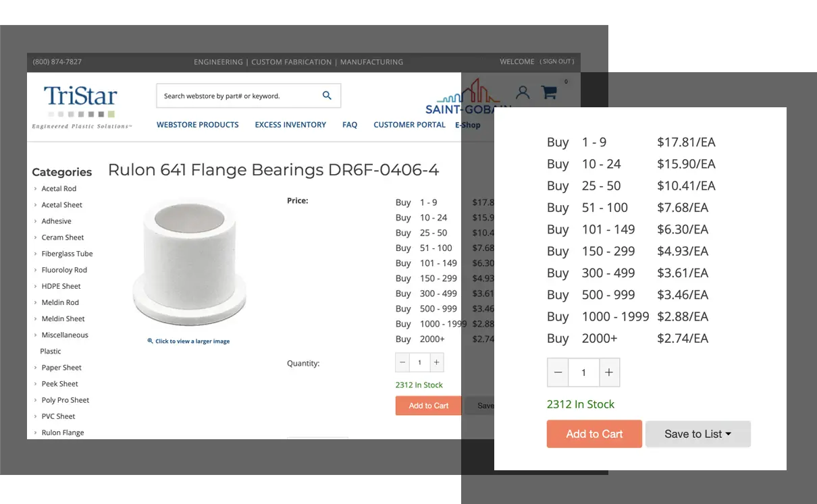The height and width of the screenshot is (504, 817).
Task: Expand the Acetal Rod category
Action: tap(59, 189)
